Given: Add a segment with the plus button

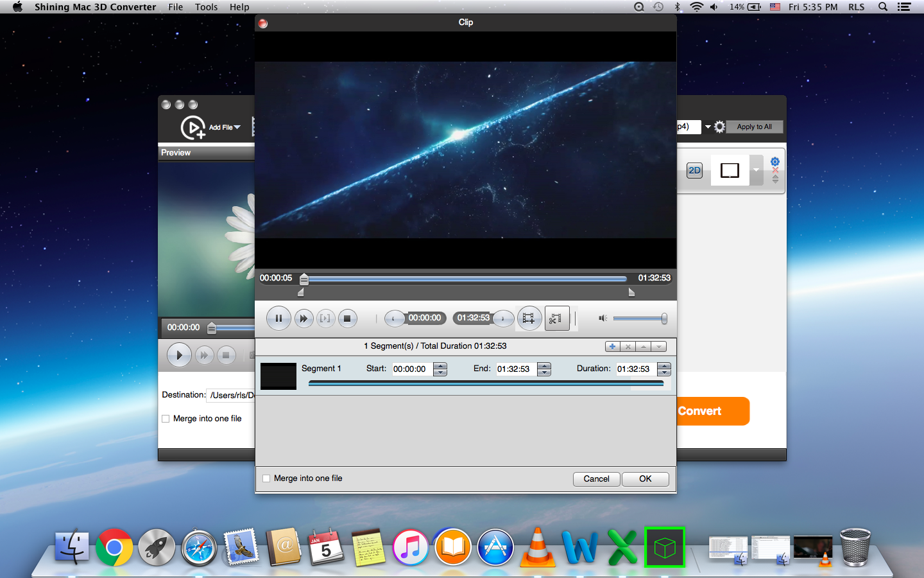Looking at the screenshot, I should coord(612,347).
